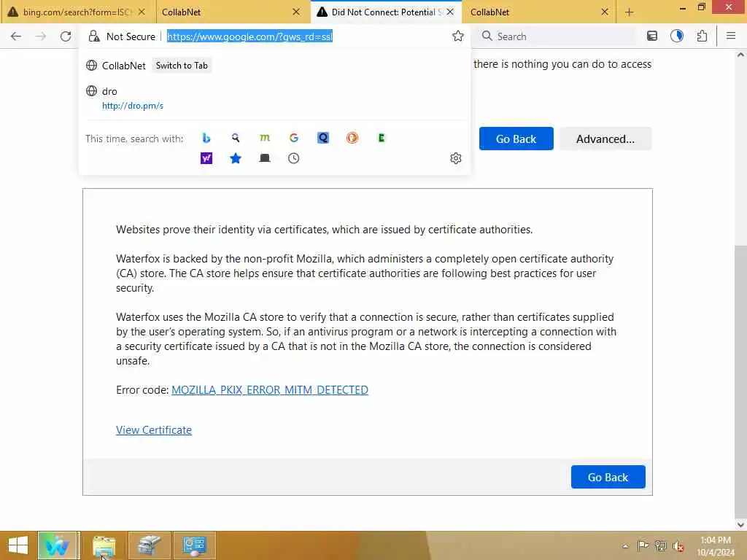Click the network tray icon
Viewport: 747px width, 560px height.
click(660, 545)
